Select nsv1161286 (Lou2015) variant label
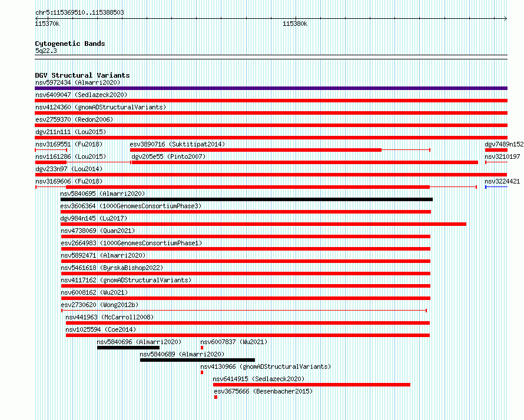This screenshot has height=420, width=524. 71,156
